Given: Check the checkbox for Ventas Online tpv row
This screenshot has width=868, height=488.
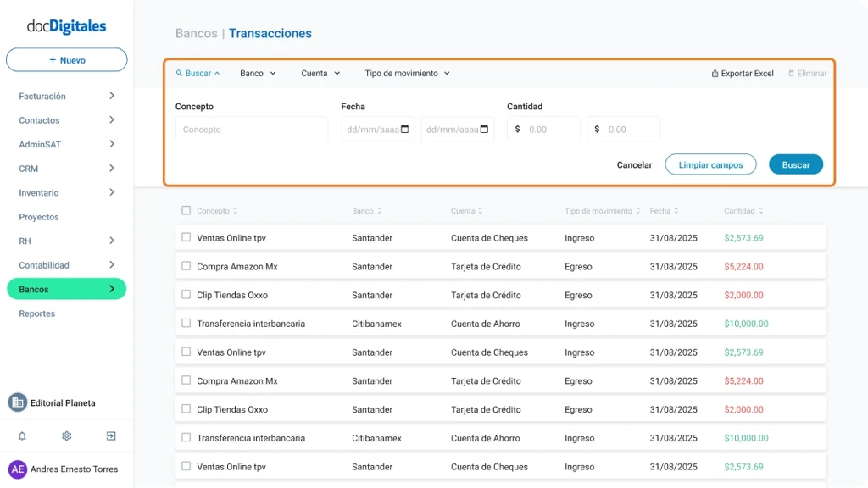Looking at the screenshot, I should coord(185,236).
